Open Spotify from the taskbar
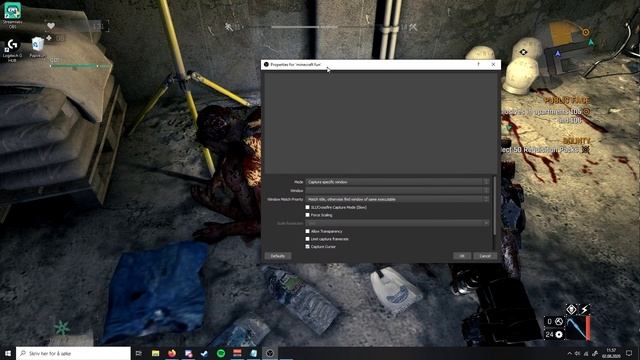640x360 pixels. click(x=221, y=353)
